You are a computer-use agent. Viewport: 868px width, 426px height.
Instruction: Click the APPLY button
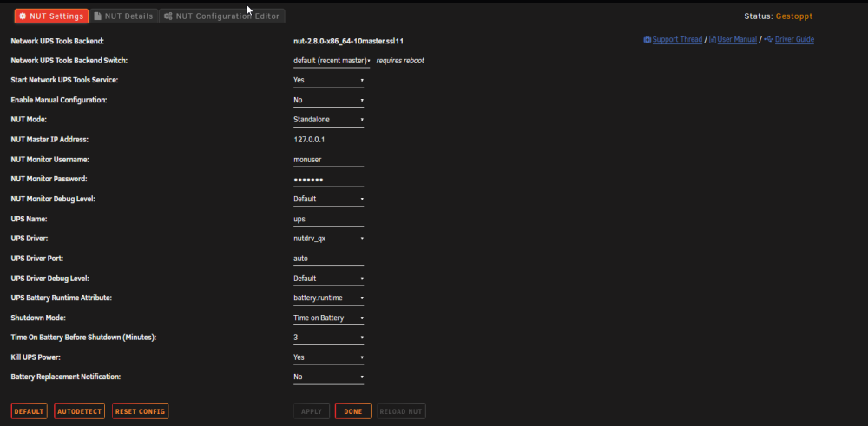(312, 411)
